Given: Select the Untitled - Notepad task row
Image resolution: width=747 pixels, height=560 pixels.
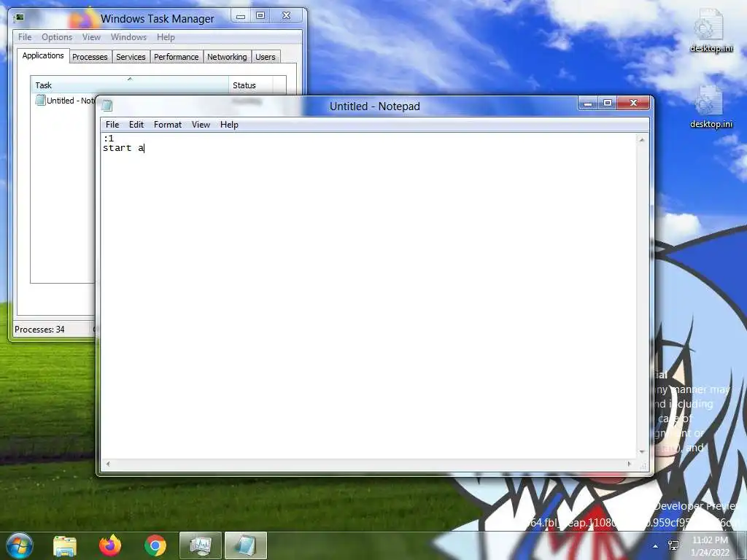Looking at the screenshot, I should click(65, 101).
